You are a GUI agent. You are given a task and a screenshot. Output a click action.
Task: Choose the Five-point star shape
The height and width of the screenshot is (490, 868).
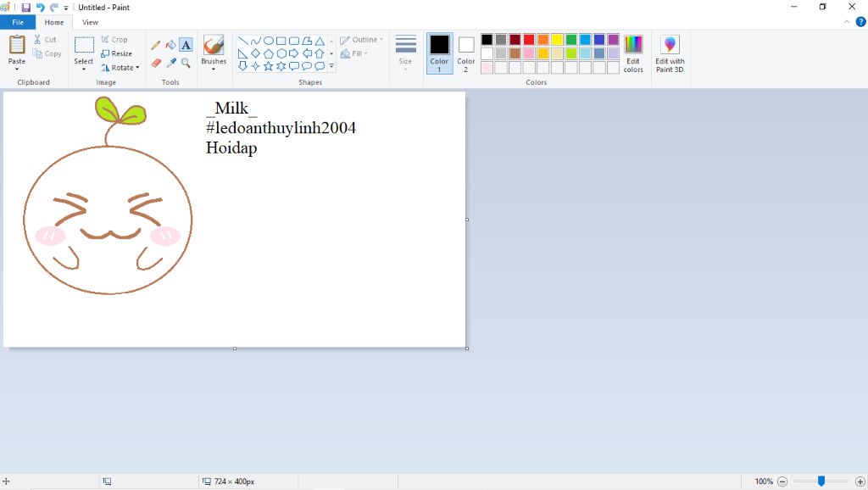point(269,66)
